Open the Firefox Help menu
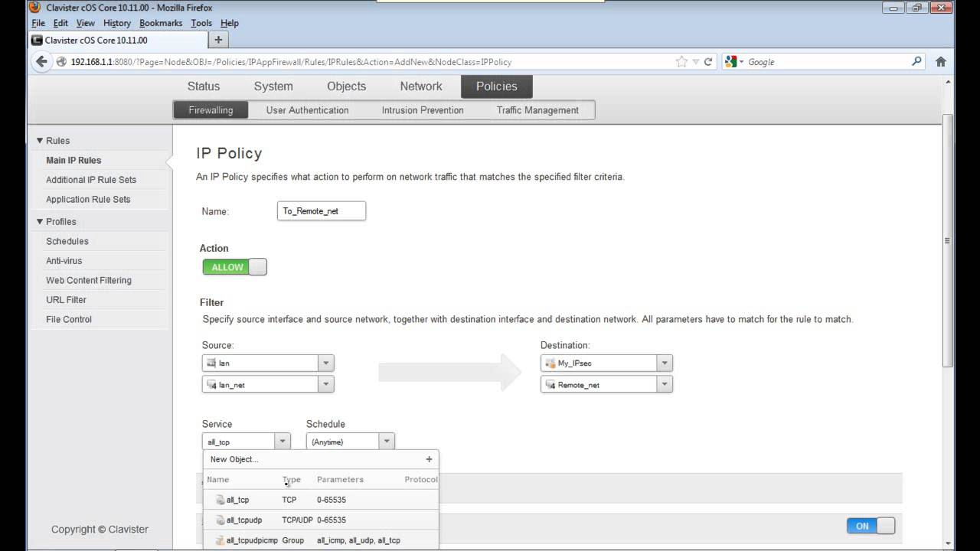Screen dimensions: 980x551 230,23
